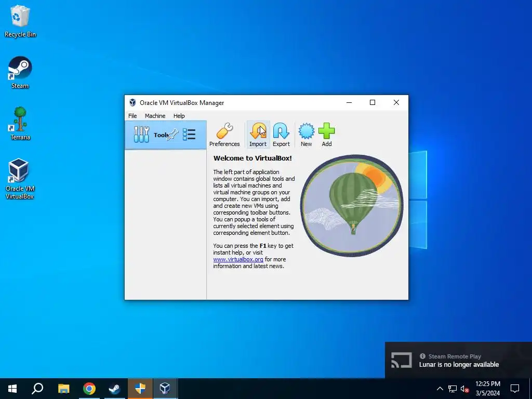Click the shield icon in the taskbar

pyautogui.click(x=140, y=389)
